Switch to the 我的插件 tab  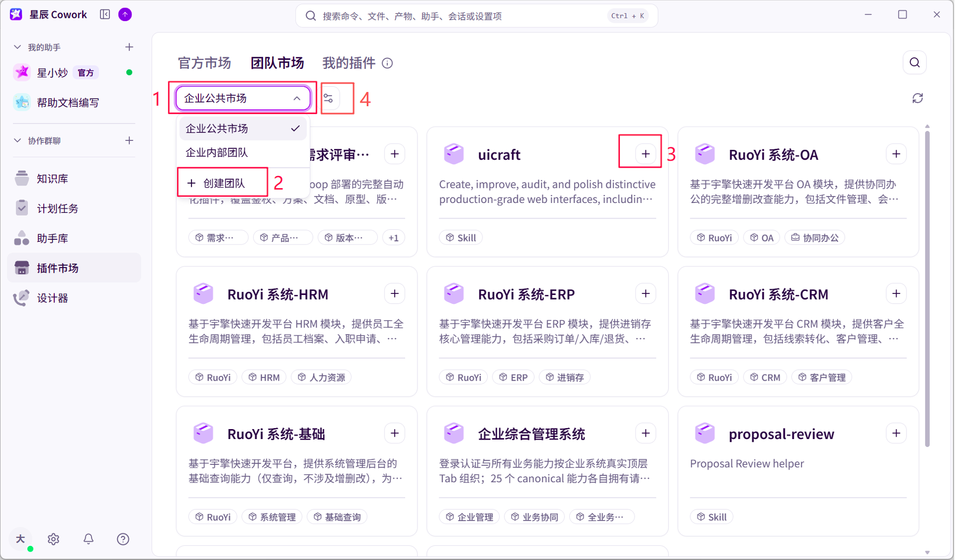click(349, 63)
